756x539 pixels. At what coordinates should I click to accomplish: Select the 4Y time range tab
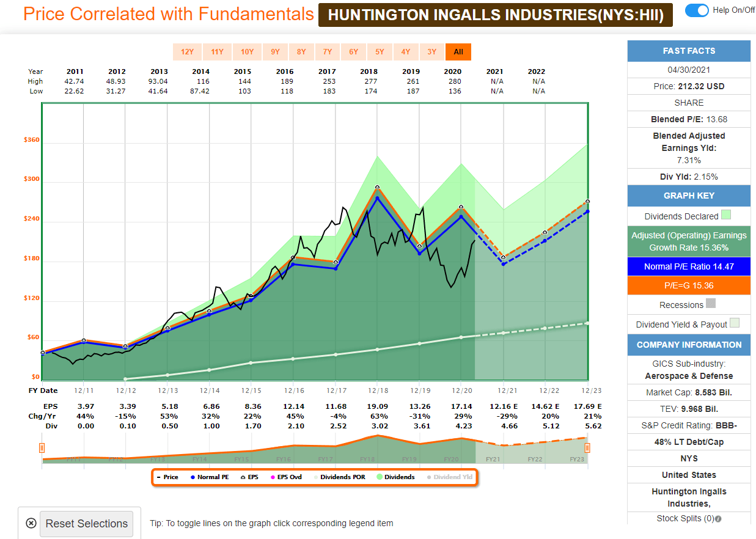(406, 52)
